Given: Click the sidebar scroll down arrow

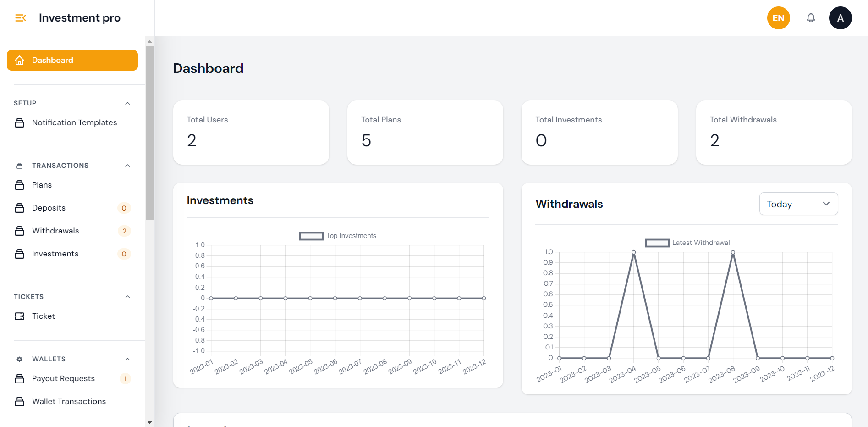Looking at the screenshot, I should [x=149, y=422].
